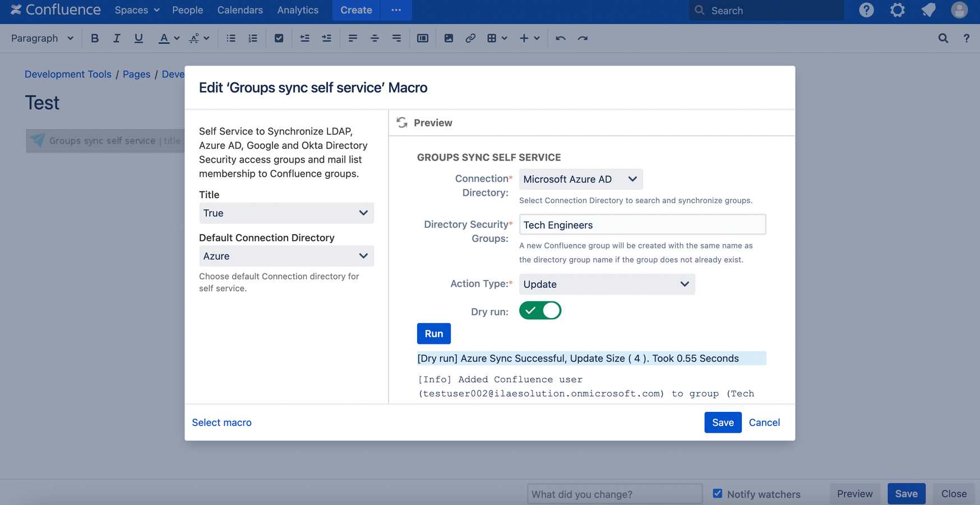Select Groups sync self service macro placeholder
The height and width of the screenshot is (505, 980).
pyautogui.click(x=105, y=141)
